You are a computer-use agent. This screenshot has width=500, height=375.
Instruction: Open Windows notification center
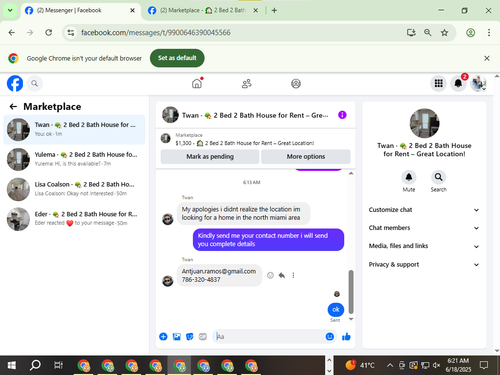coord(484,365)
